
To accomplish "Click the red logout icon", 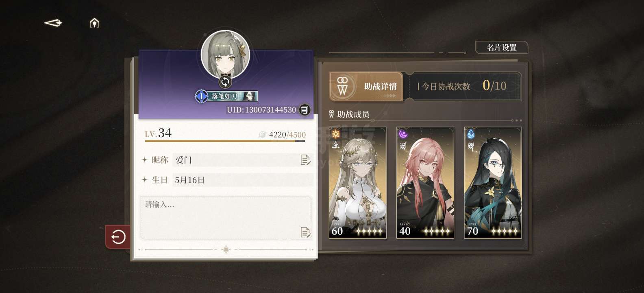I will tap(118, 236).
